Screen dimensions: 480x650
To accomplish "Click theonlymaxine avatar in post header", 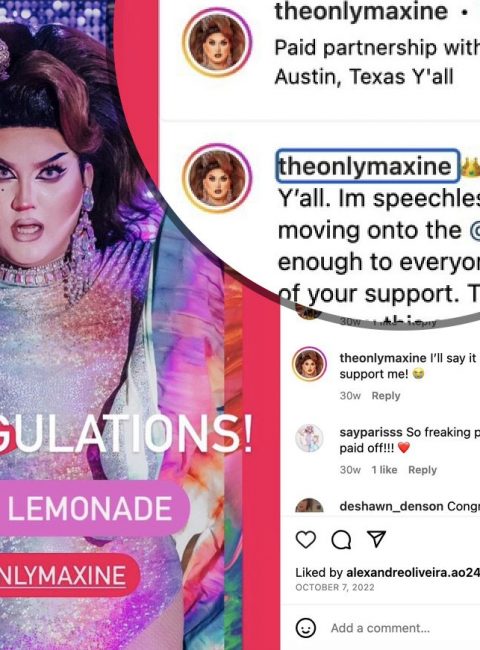I will tap(217, 42).
